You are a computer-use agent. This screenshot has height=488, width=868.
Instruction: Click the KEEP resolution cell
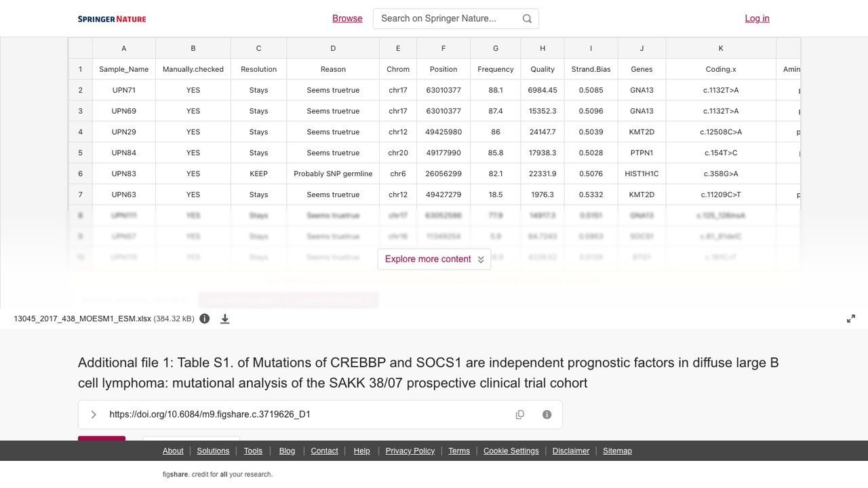[x=258, y=174]
